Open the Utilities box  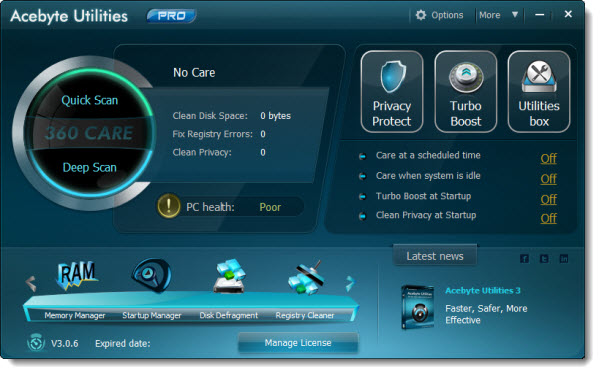(x=539, y=92)
